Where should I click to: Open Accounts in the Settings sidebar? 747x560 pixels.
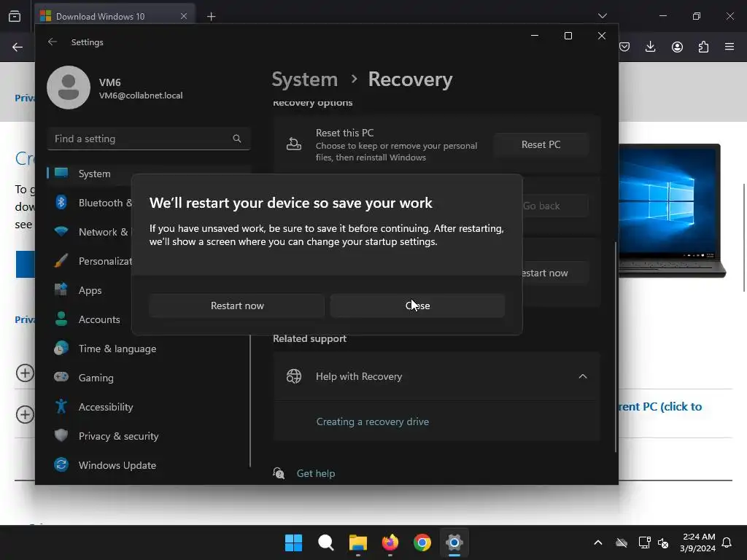(x=99, y=319)
